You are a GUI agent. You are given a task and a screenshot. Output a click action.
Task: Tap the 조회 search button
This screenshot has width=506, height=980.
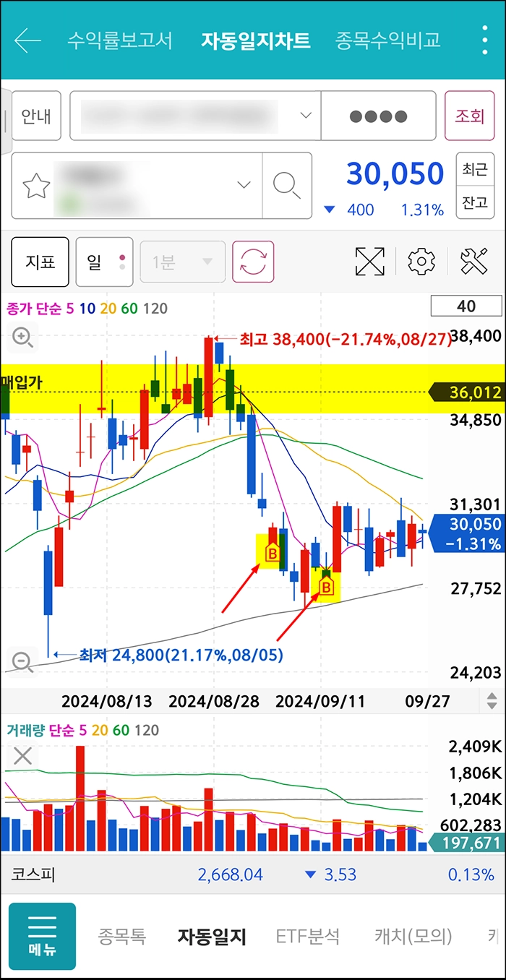469,116
